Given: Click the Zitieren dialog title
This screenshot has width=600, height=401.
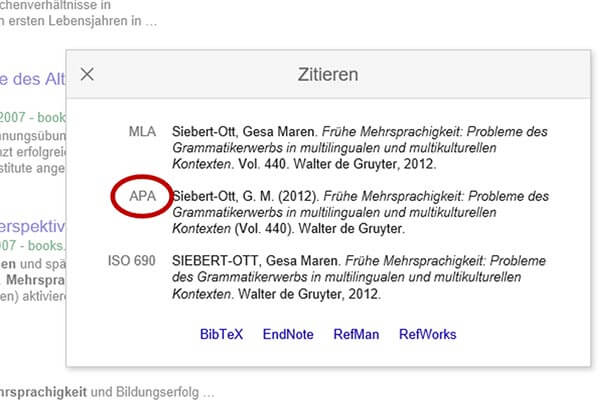Looking at the screenshot, I should pyautogui.click(x=328, y=74).
